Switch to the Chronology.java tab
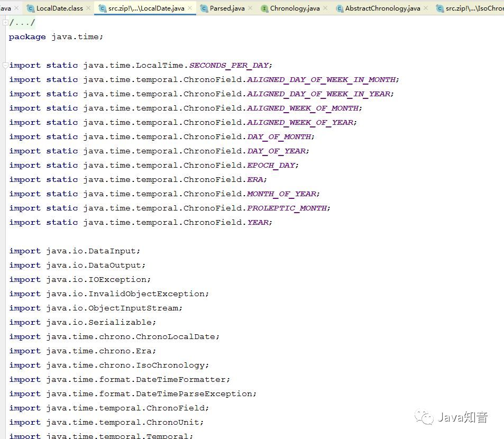This screenshot has width=504, height=439. pyautogui.click(x=295, y=8)
